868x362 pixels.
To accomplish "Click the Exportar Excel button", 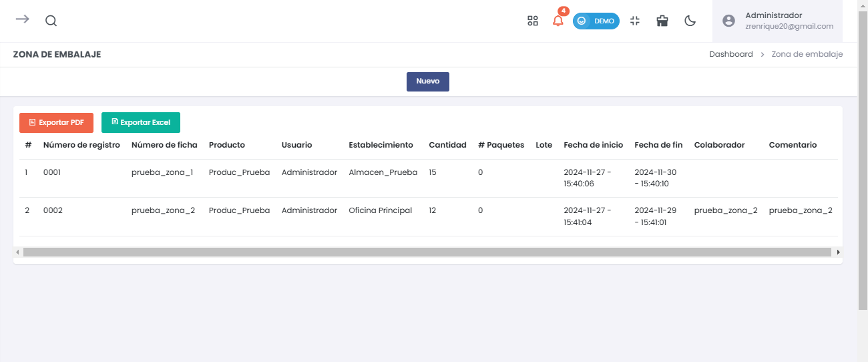I will (x=141, y=123).
